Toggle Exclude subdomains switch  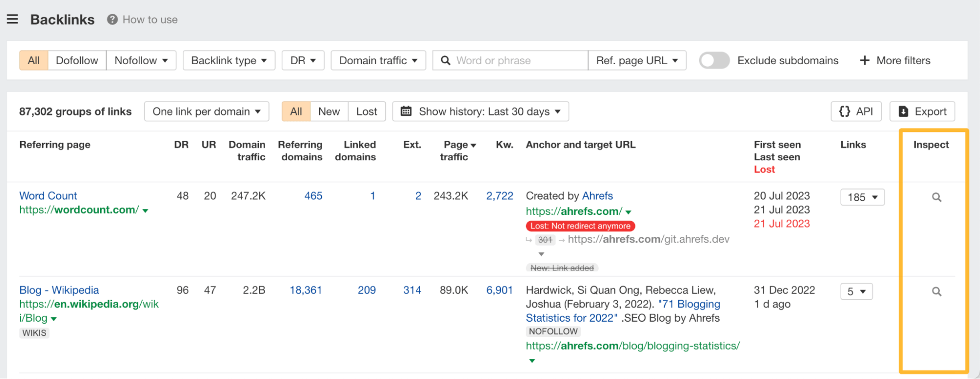714,60
